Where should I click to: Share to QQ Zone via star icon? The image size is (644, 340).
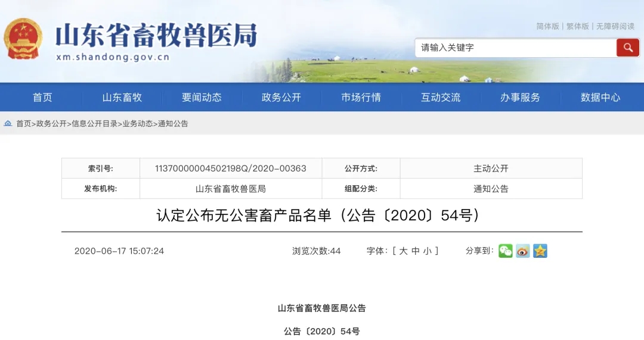540,251
